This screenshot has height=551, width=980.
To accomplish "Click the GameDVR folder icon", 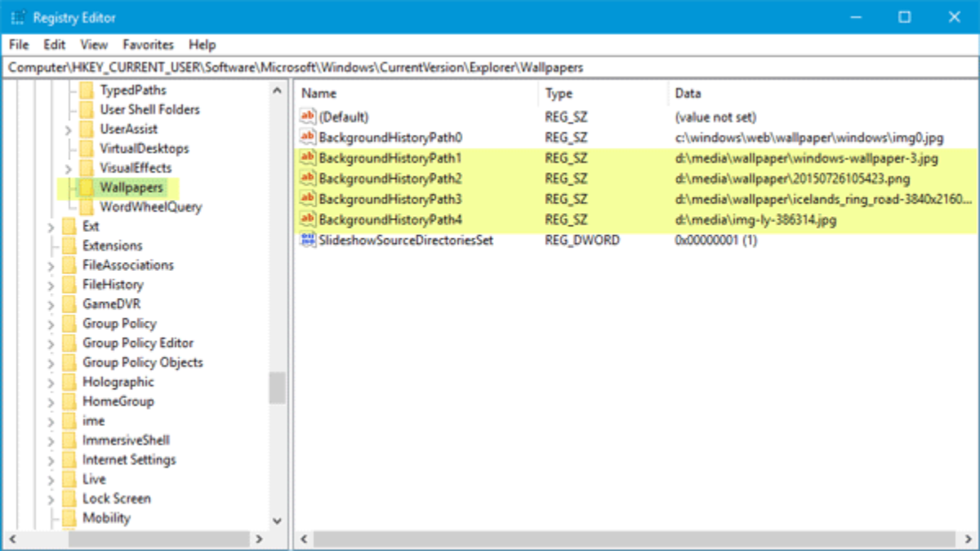I will point(69,304).
